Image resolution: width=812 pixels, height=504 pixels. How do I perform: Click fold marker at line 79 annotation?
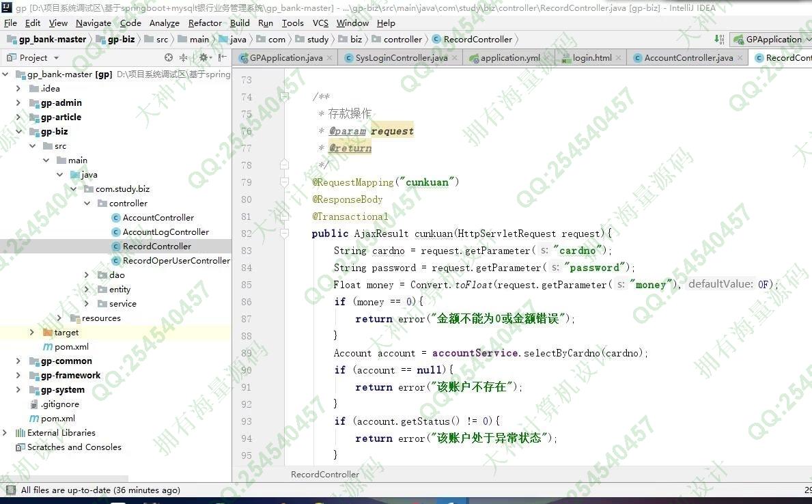pyautogui.click(x=284, y=182)
